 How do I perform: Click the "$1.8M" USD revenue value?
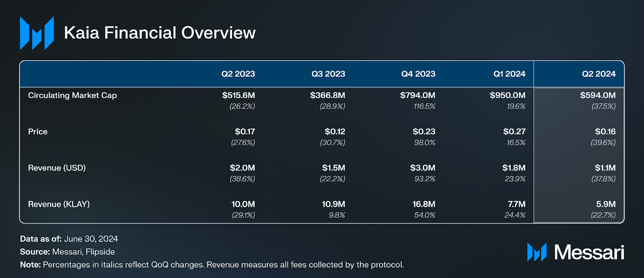[x=514, y=168]
